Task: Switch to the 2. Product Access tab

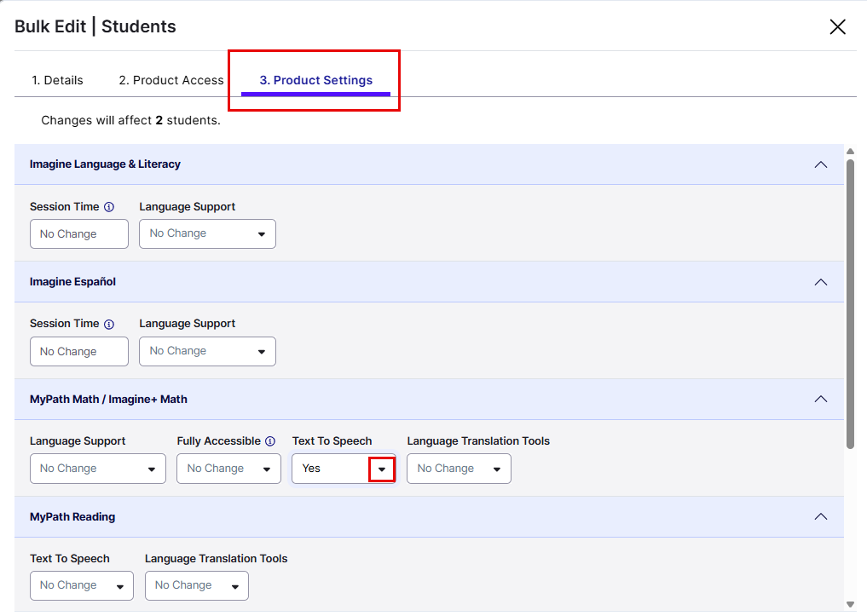Action: click(x=171, y=81)
